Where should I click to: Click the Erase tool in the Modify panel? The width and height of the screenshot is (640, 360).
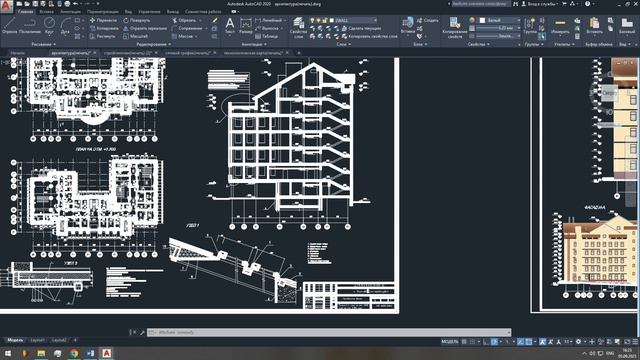pyautogui.click(x=215, y=20)
